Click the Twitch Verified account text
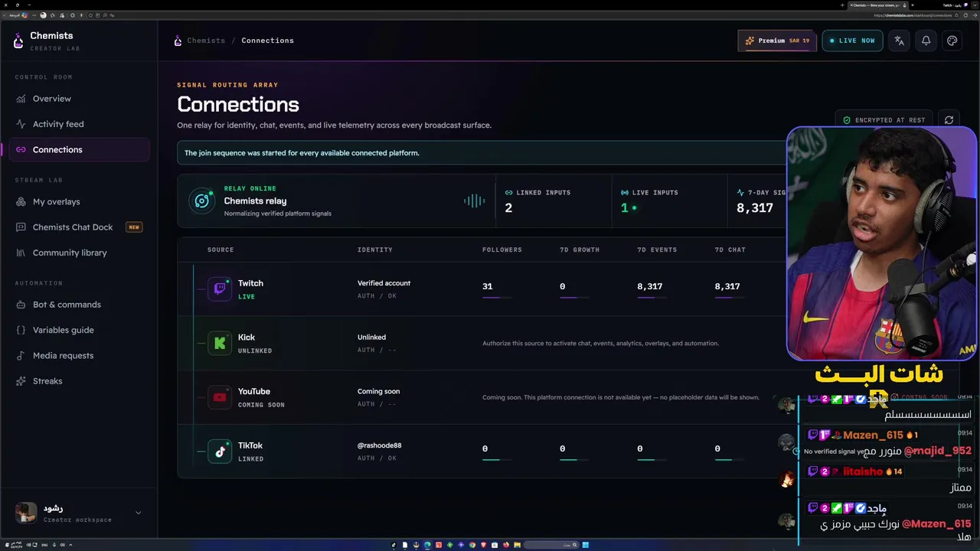980x551 pixels. [384, 283]
